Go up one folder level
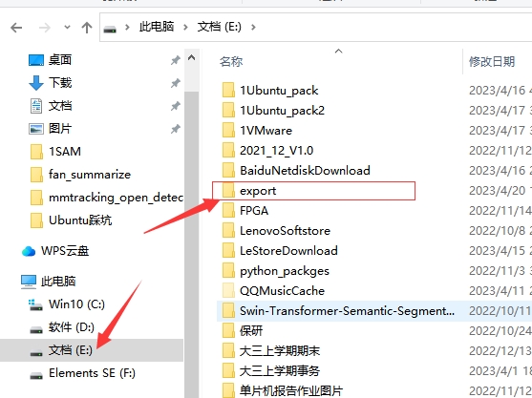 click(x=87, y=28)
